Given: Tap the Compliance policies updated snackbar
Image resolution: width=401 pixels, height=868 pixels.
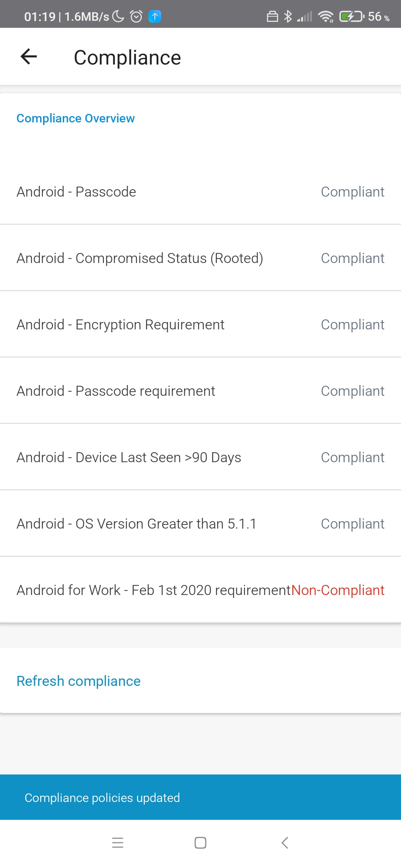Looking at the screenshot, I should pos(200,798).
